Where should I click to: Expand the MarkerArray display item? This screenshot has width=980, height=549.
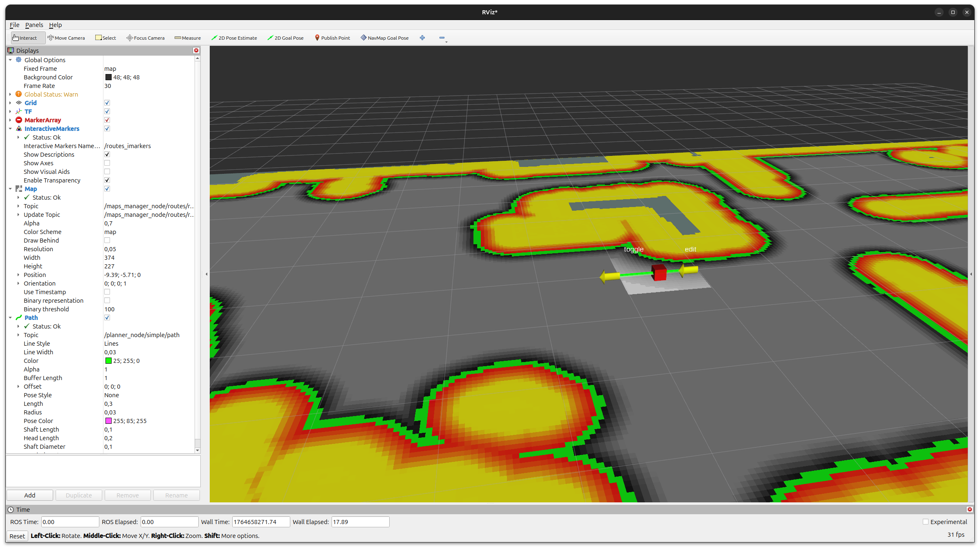(10, 120)
